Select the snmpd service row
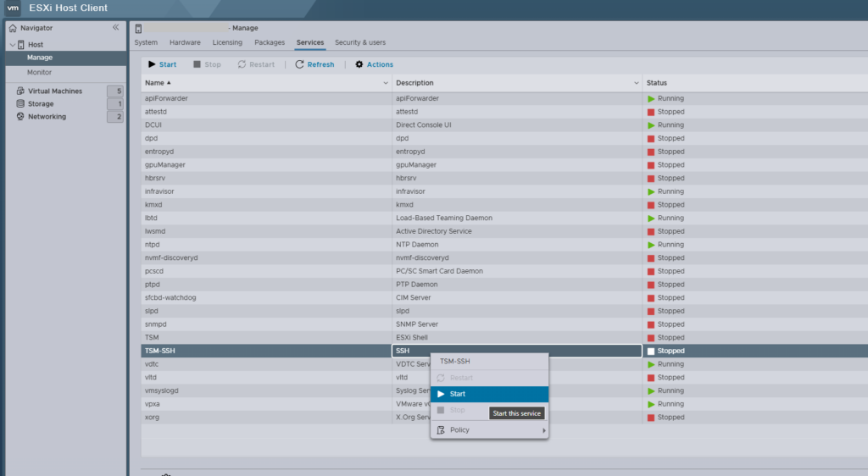The image size is (868, 476). pos(504,324)
